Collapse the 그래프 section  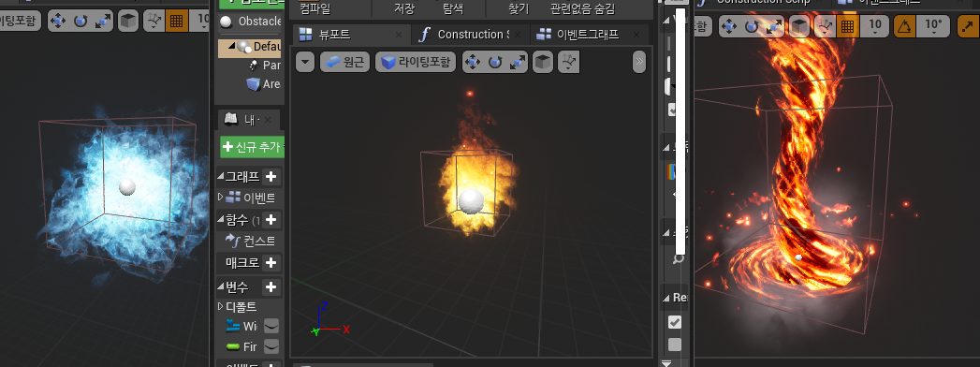tap(221, 176)
